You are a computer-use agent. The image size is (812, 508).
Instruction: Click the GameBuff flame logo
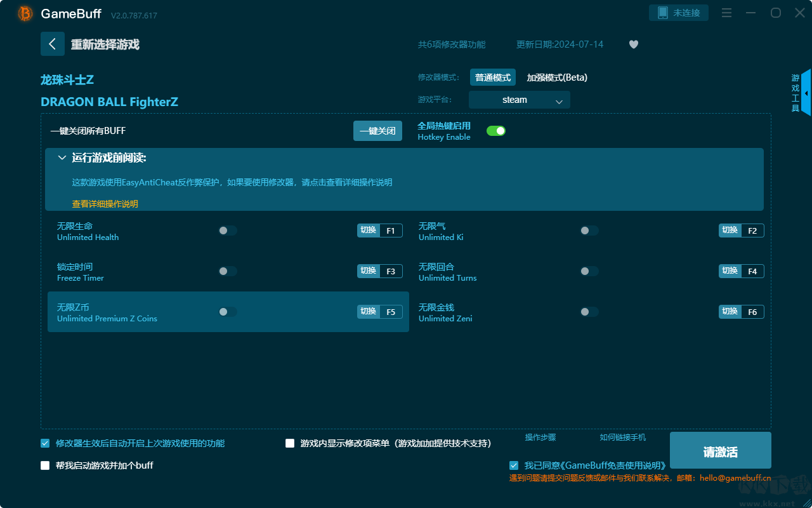[25, 13]
